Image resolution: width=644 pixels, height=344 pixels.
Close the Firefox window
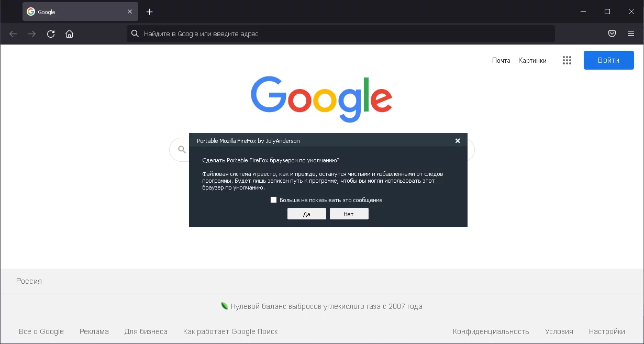631,12
